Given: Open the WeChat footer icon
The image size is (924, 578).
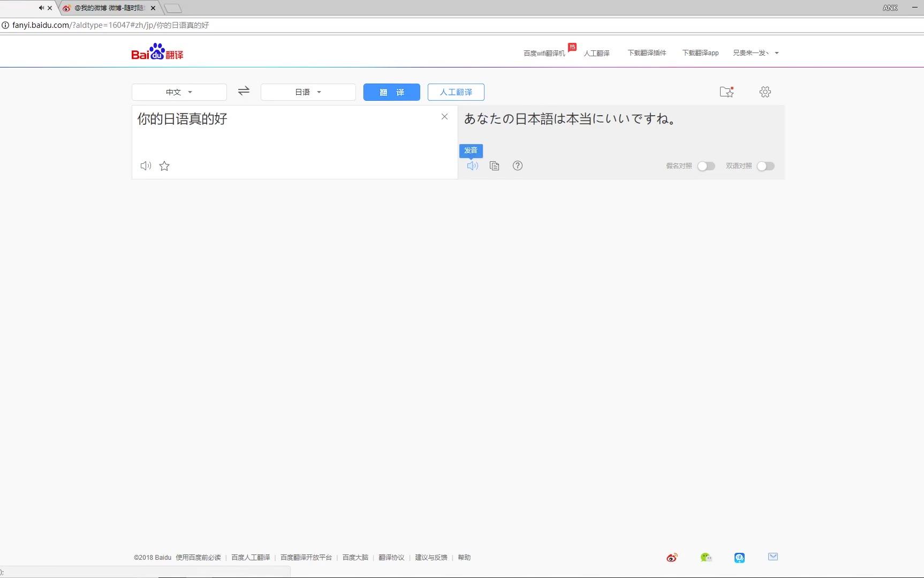Looking at the screenshot, I should point(706,558).
